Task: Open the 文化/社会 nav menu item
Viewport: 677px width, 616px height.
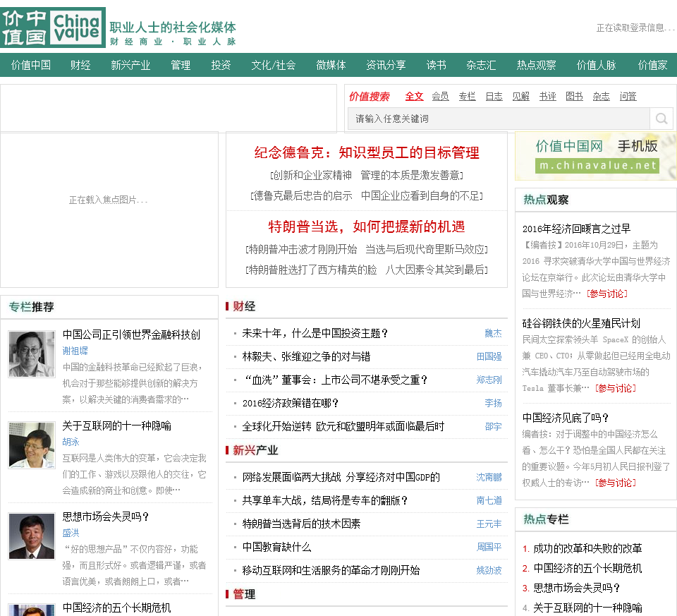Action: 274,65
